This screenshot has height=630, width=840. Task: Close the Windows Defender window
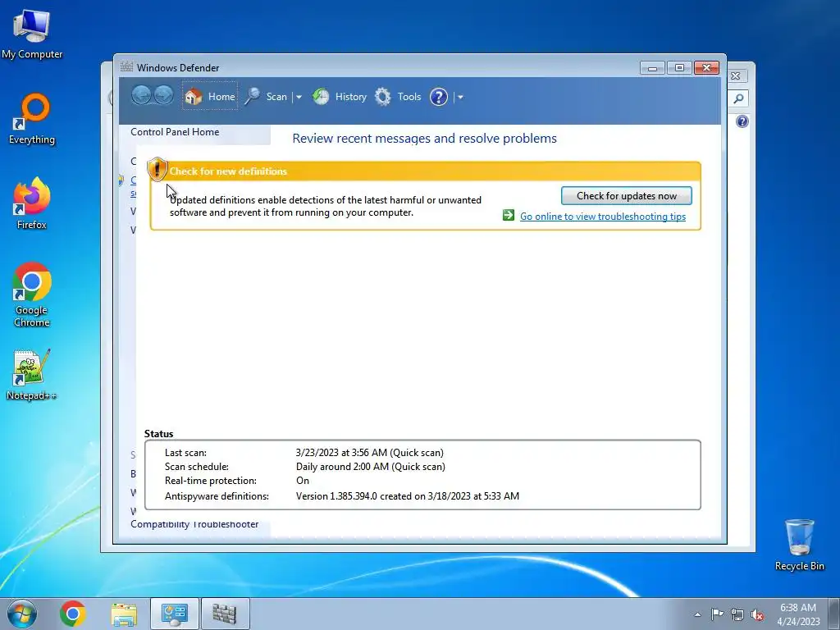click(x=706, y=68)
